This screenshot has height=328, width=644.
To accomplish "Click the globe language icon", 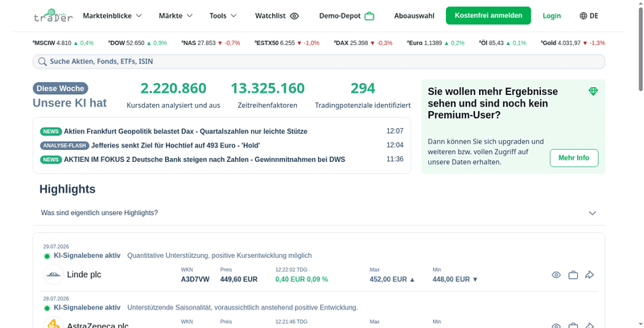I will [583, 16].
